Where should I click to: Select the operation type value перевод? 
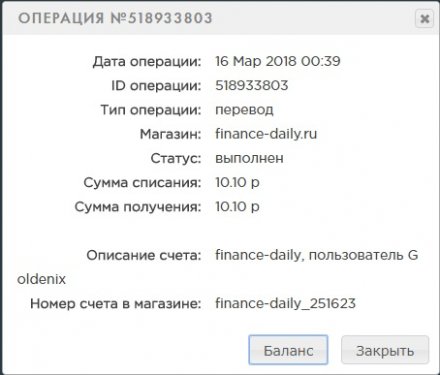pos(244,110)
